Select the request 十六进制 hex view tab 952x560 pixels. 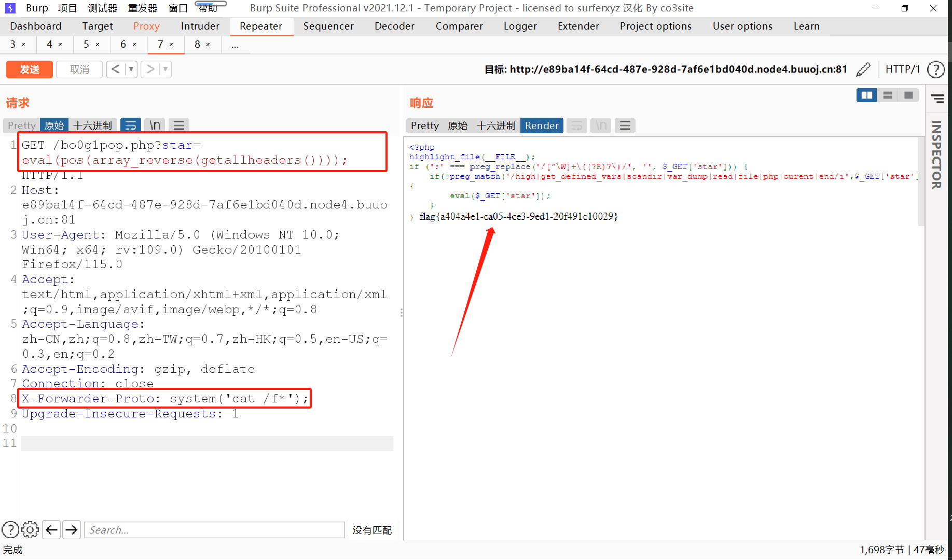click(x=93, y=125)
